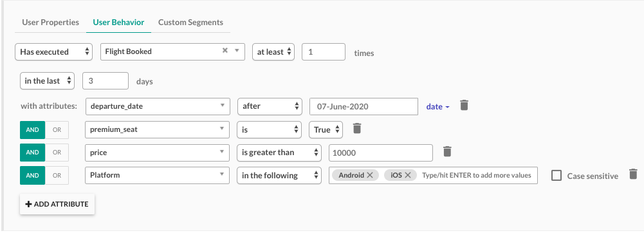The height and width of the screenshot is (233, 644).
Task: Open the 'is greater than' operator dropdown
Action: tap(279, 153)
